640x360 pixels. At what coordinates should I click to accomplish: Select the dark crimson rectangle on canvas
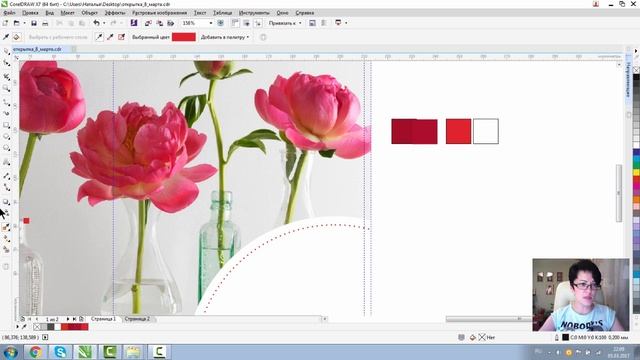[x=414, y=131]
